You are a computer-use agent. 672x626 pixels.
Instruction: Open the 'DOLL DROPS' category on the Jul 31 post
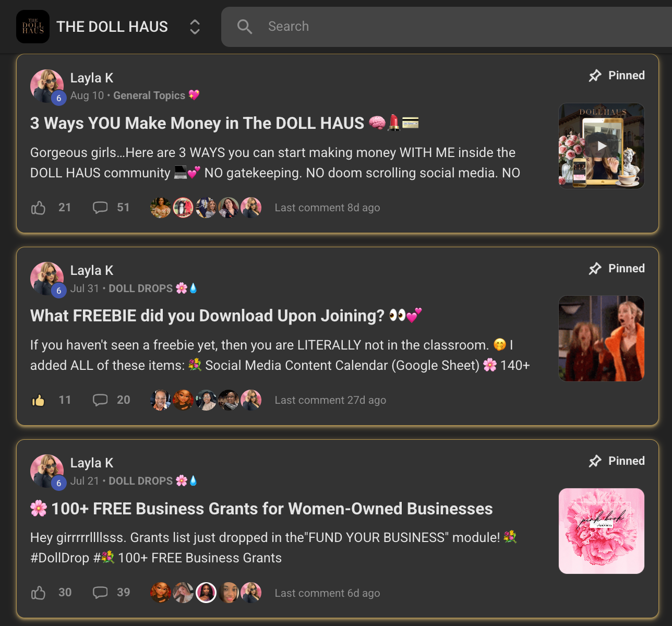click(141, 288)
